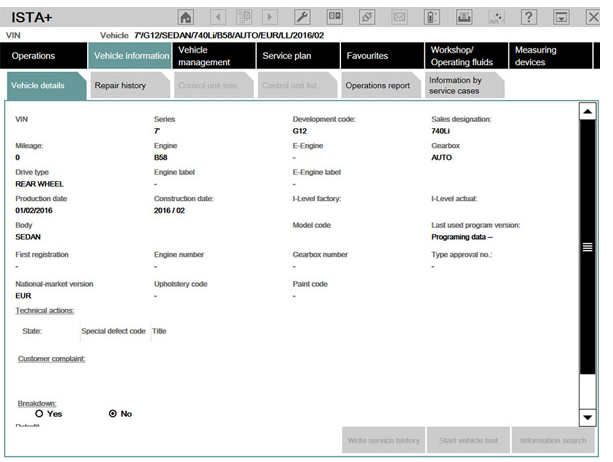Click the 740Li sales designation value
This screenshot has width=613, height=462.
[x=441, y=131]
